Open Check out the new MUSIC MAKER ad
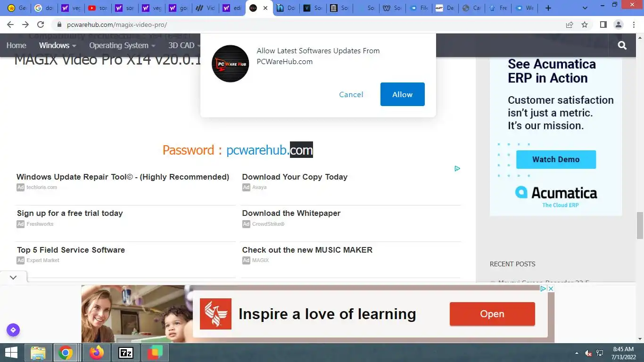Viewport: 644px width, 362px height. click(x=307, y=250)
